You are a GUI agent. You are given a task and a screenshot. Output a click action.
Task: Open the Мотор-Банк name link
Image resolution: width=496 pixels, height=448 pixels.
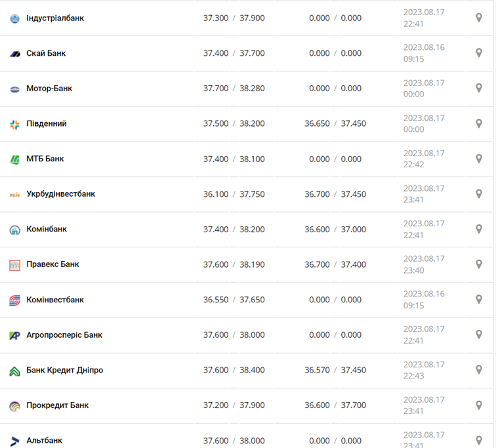coord(49,89)
